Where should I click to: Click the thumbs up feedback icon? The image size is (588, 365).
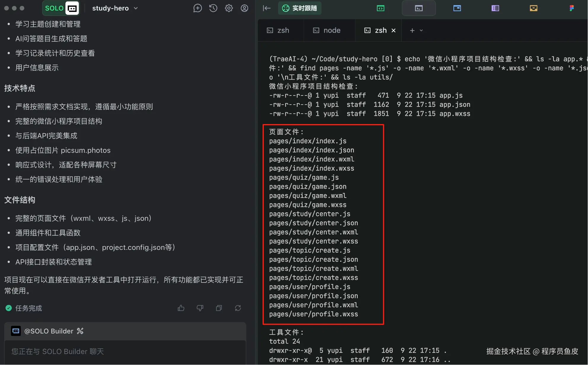[181, 308]
